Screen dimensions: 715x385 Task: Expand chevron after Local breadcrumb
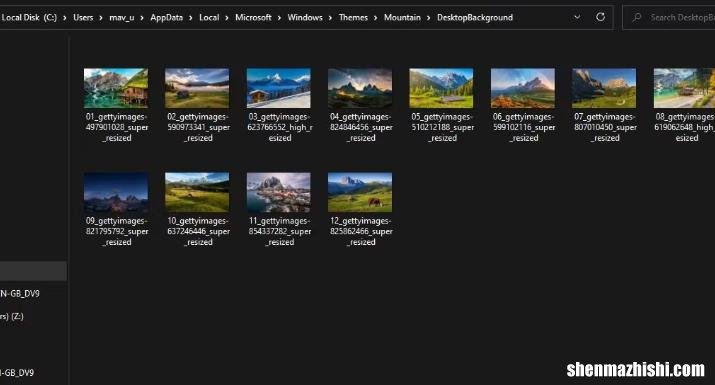coord(227,18)
